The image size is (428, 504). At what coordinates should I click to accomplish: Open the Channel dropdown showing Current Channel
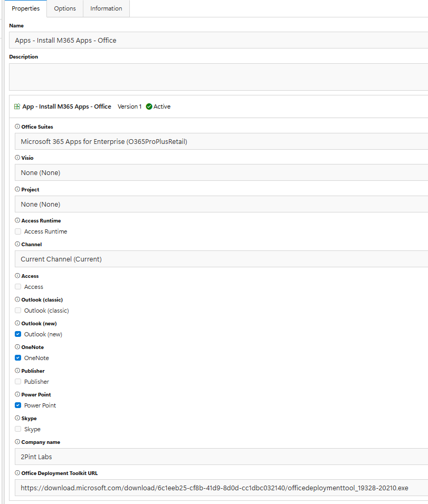pos(222,259)
